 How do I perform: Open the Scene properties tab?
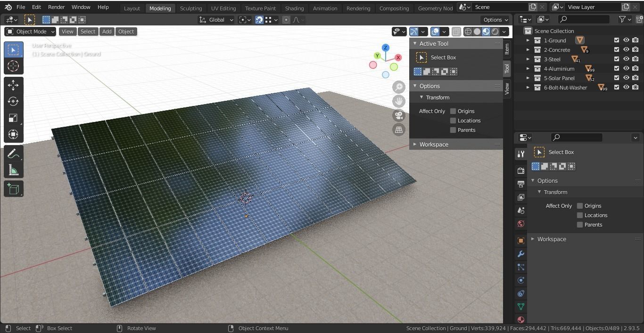521,210
